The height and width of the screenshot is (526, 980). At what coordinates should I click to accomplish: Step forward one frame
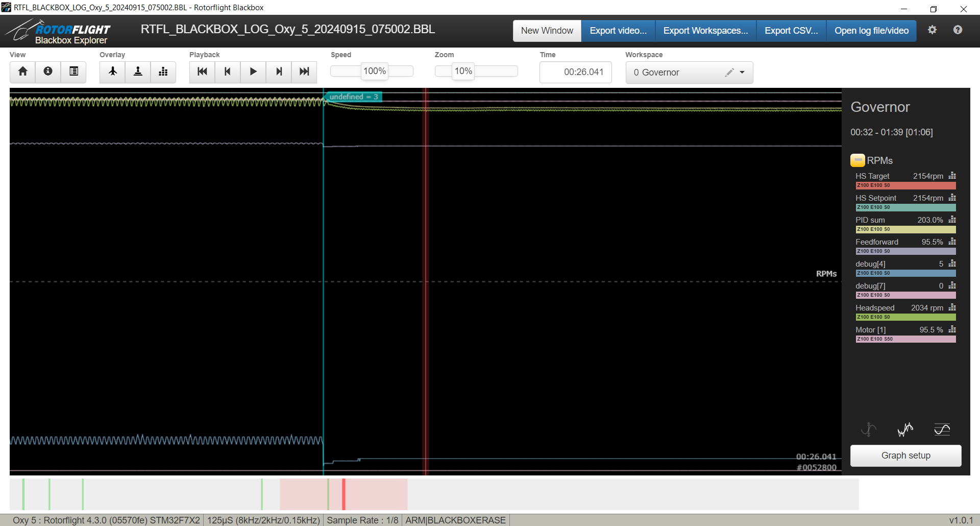[279, 71]
